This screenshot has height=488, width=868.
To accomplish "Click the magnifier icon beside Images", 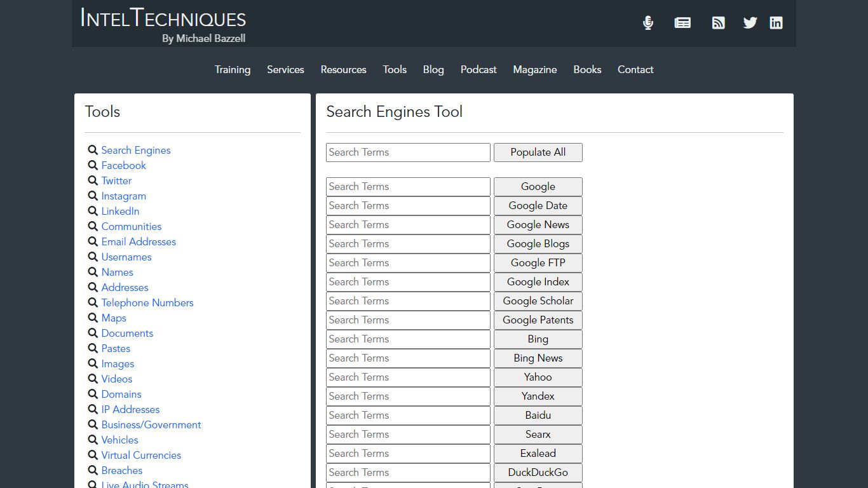I will click(93, 364).
